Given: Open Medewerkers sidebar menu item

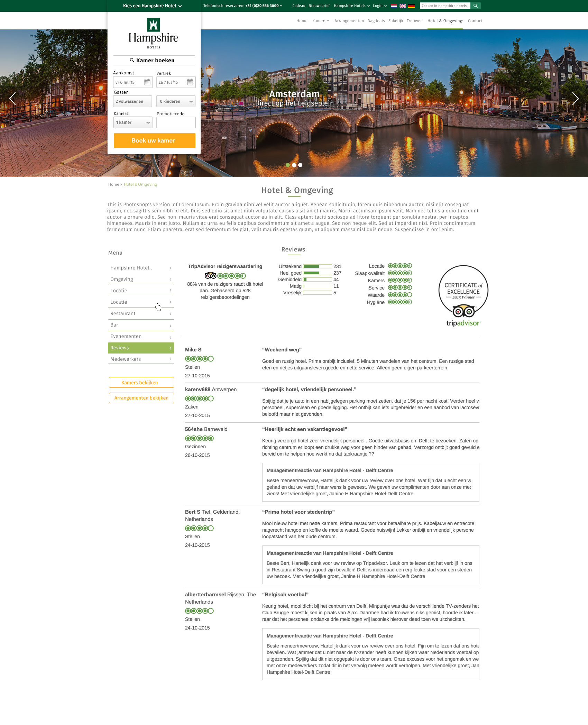Looking at the screenshot, I should 141,359.
